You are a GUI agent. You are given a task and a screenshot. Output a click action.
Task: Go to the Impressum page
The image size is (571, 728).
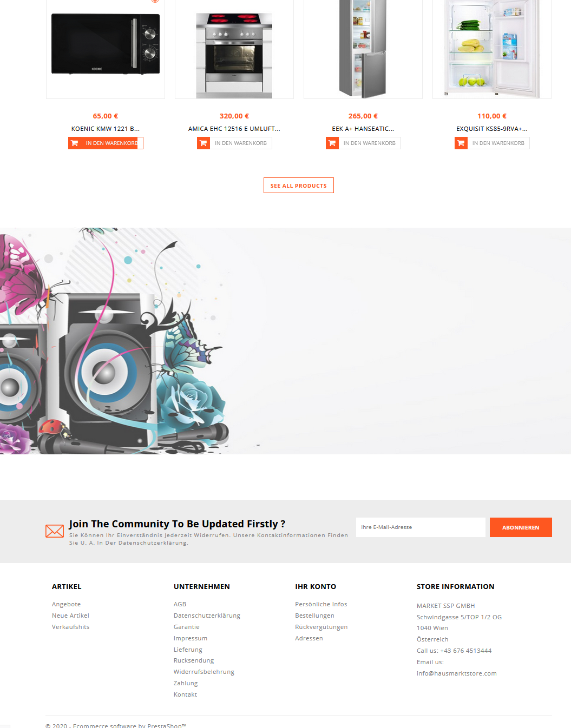click(191, 638)
